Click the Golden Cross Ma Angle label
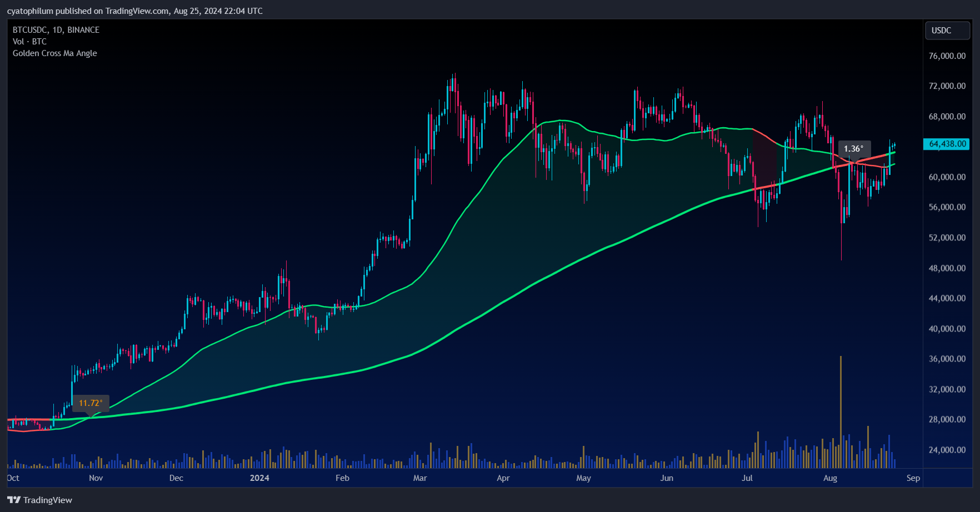The image size is (980, 512). (55, 53)
